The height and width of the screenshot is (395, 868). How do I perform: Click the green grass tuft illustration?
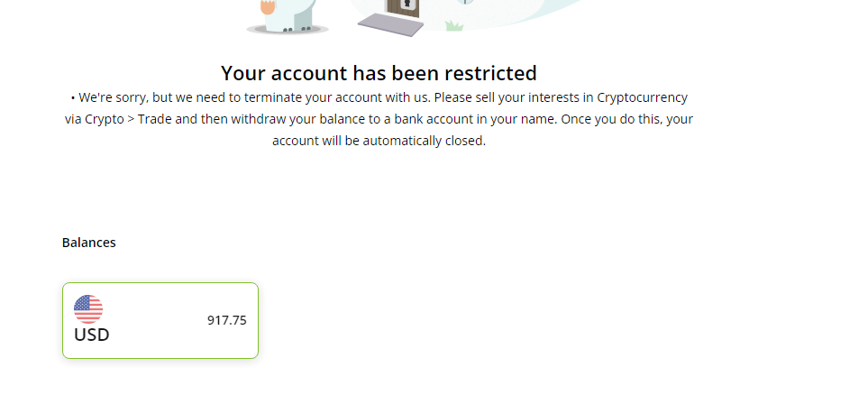tap(453, 26)
